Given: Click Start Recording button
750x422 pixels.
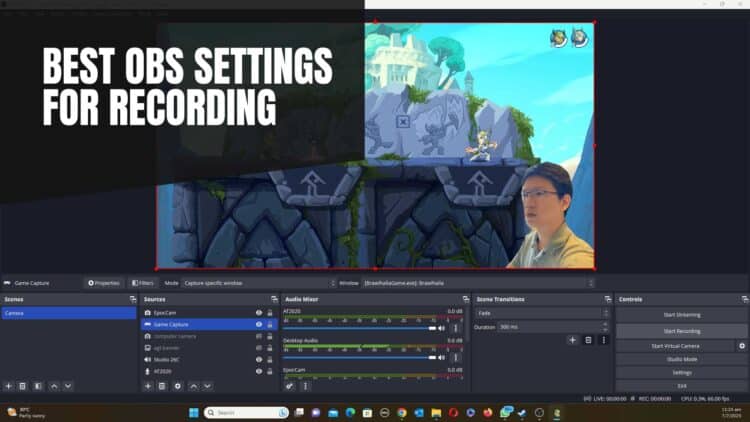Looking at the screenshot, I should 682,331.
